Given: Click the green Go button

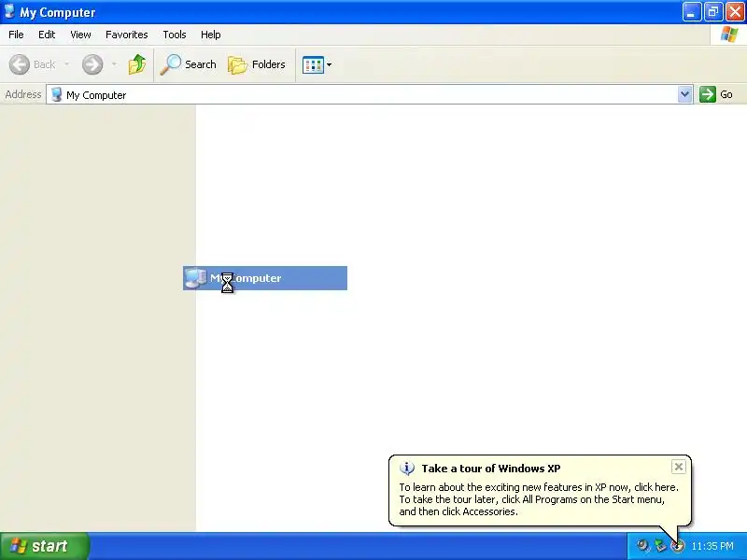Looking at the screenshot, I should click(716, 94).
